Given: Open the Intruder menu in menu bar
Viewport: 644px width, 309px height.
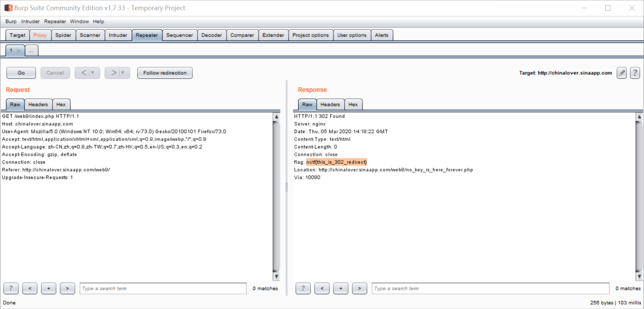Looking at the screenshot, I should (30, 21).
